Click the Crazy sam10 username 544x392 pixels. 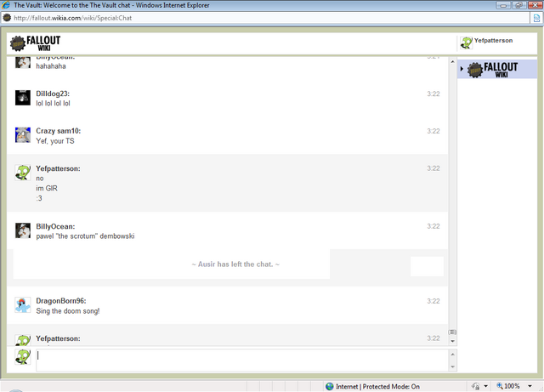pyautogui.click(x=59, y=131)
